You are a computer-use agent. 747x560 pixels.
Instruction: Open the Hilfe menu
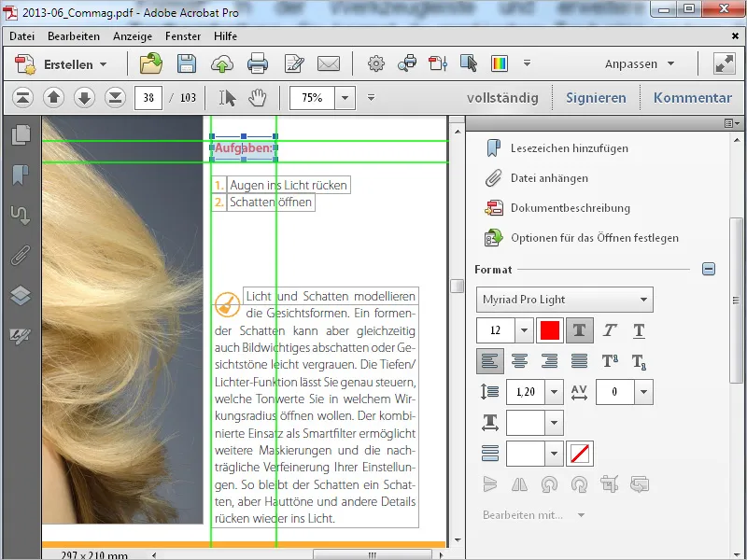(225, 36)
